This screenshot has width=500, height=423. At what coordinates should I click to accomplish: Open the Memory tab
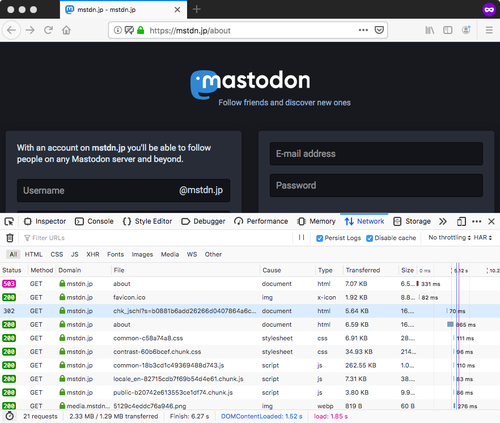(x=316, y=221)
